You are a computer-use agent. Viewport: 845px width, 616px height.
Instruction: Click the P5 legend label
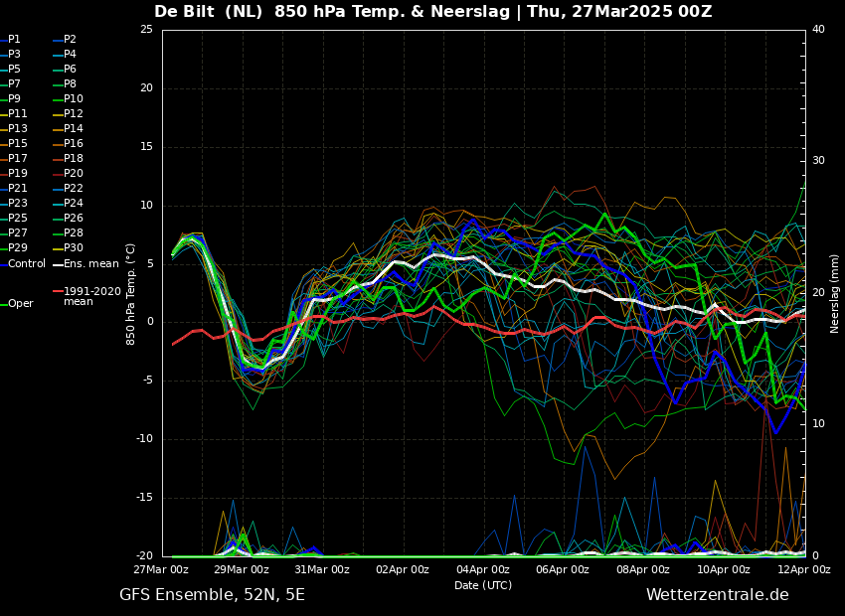click(x=14, y=69)
